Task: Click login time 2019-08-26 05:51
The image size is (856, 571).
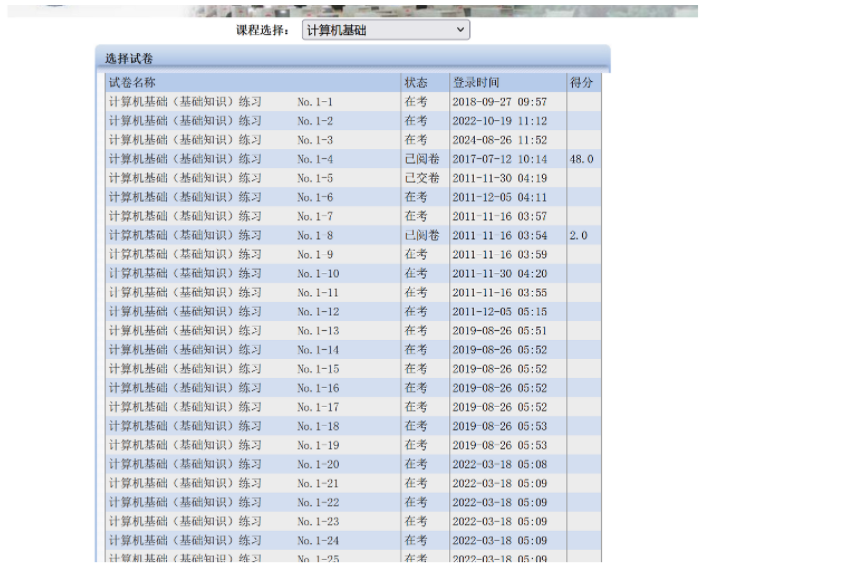Action: (500, 331)
